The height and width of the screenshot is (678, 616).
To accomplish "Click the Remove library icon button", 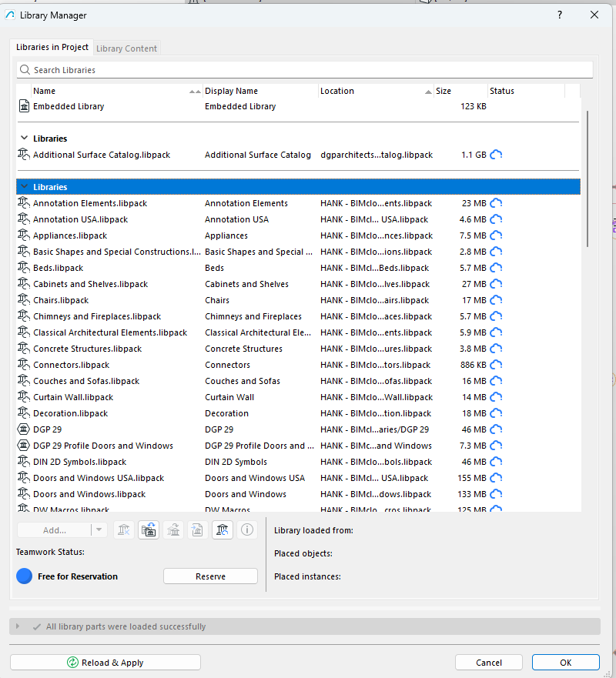I will pos(124,529).
